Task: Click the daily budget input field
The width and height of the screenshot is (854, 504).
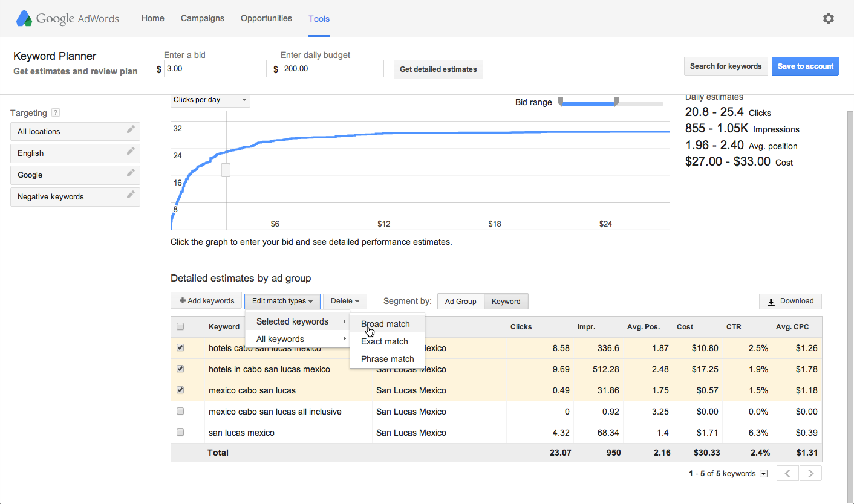Action: 332,69
